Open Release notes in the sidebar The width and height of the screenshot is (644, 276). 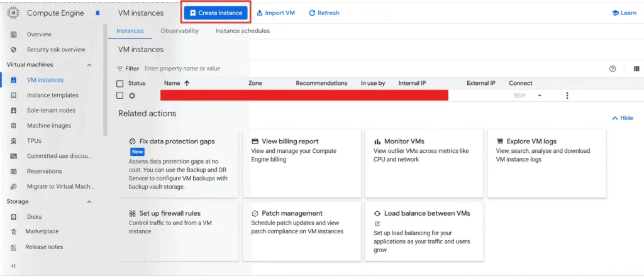(x=45, y=247)
